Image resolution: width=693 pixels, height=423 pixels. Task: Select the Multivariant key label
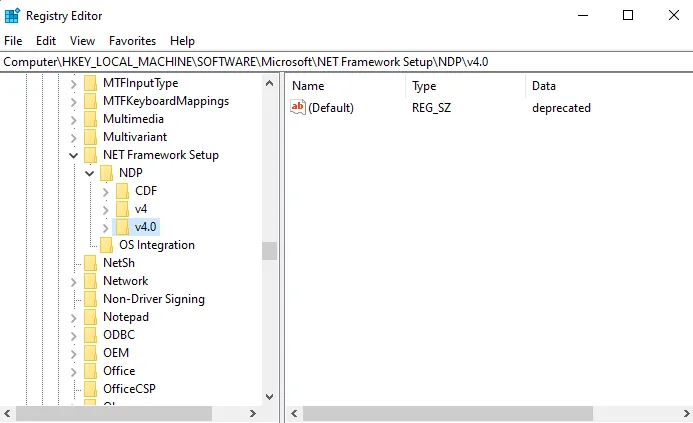135,137
